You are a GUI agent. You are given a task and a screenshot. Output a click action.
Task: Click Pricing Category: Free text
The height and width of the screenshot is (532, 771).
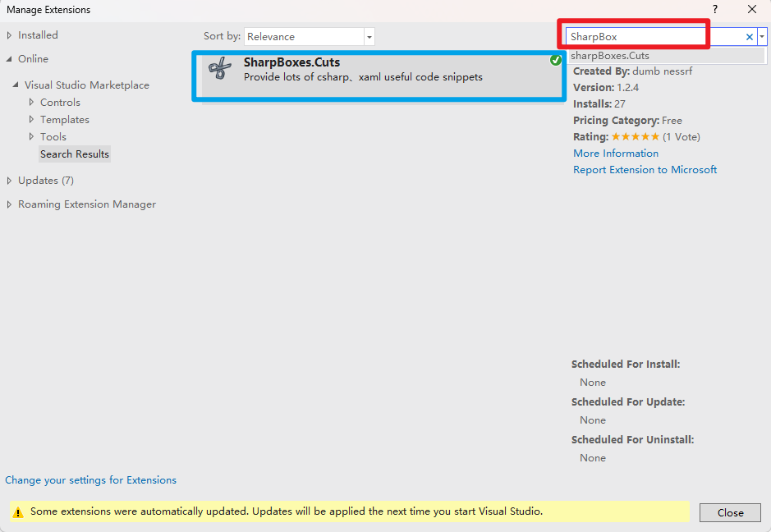(x=627, y=121)
